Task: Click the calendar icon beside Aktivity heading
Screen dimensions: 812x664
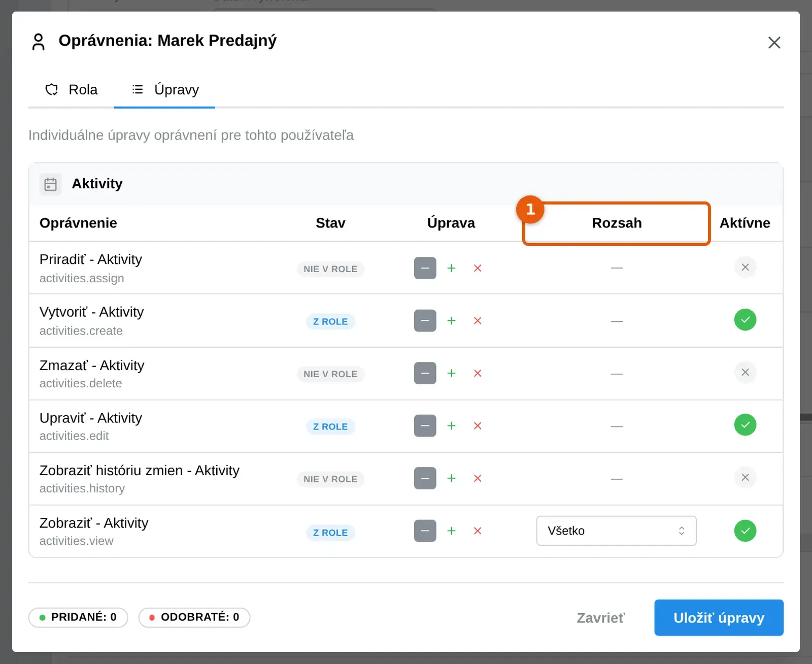Action: pos(51,184)
